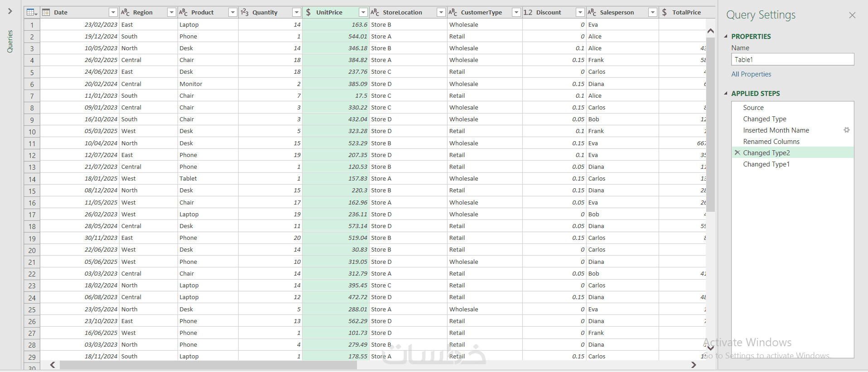868x372 pixels.
Task: Click the currency type icon on UnitPrice
Action: point(309,12)
